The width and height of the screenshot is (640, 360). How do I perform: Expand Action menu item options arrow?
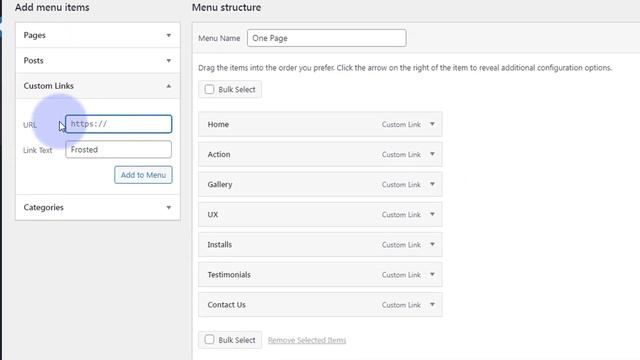click(x=432, y=154)
